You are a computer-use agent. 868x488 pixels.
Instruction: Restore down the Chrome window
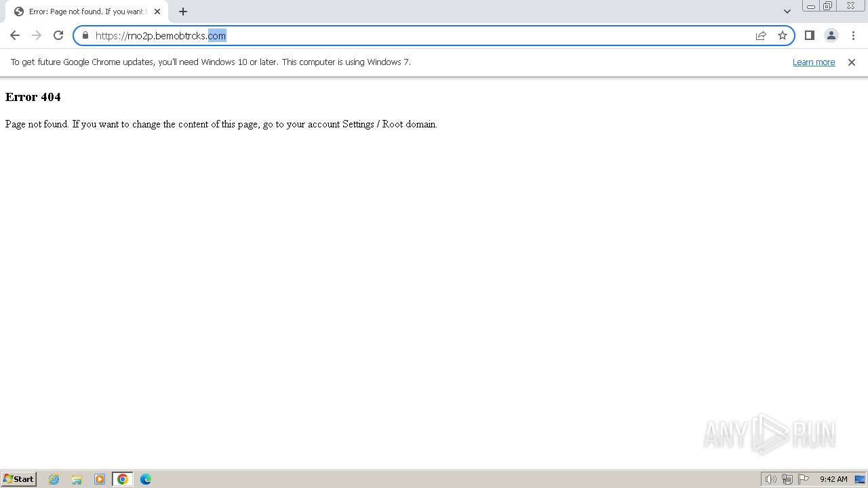[828, 6]
